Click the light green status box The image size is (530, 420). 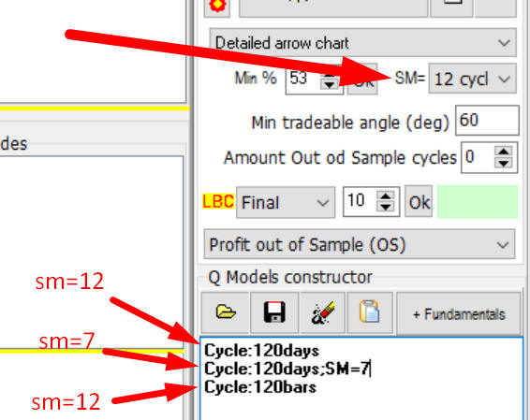(478, 201)
